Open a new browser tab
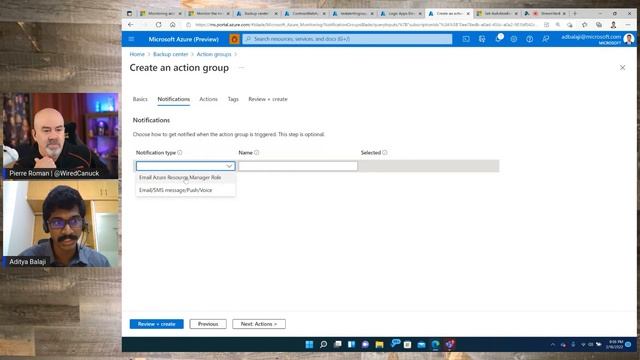Screen dimensions: 640x360 click(575, 13)
